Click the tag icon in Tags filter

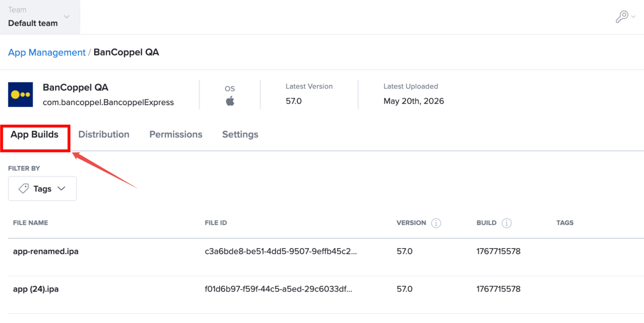[24, 189]
